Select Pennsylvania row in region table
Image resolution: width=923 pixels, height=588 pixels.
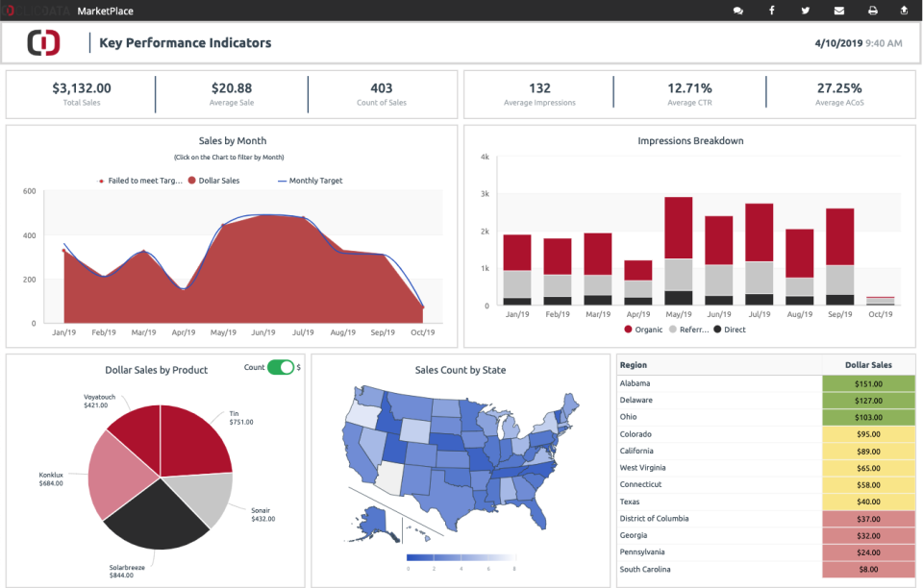(x=766, y=552)
